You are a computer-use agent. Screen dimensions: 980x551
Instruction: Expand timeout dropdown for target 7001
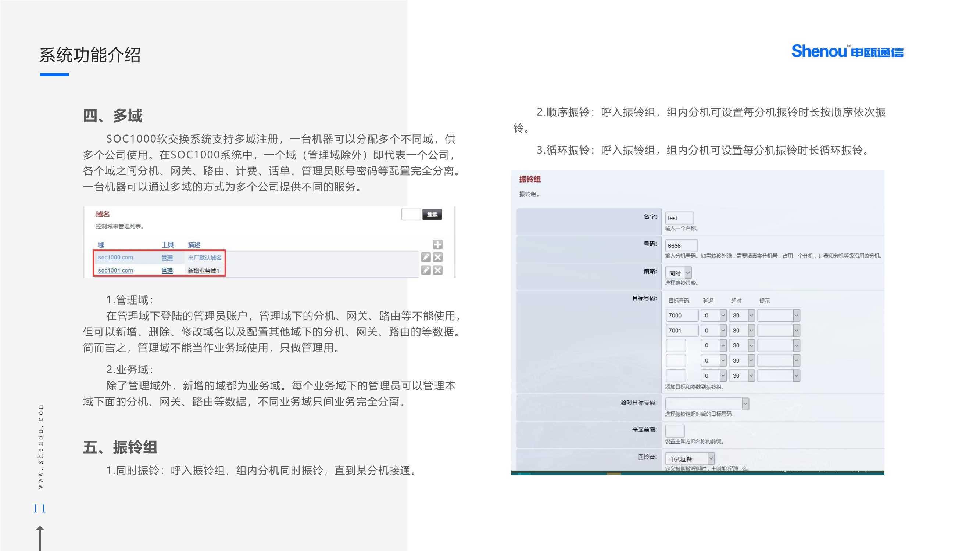(x=742, y=331)
